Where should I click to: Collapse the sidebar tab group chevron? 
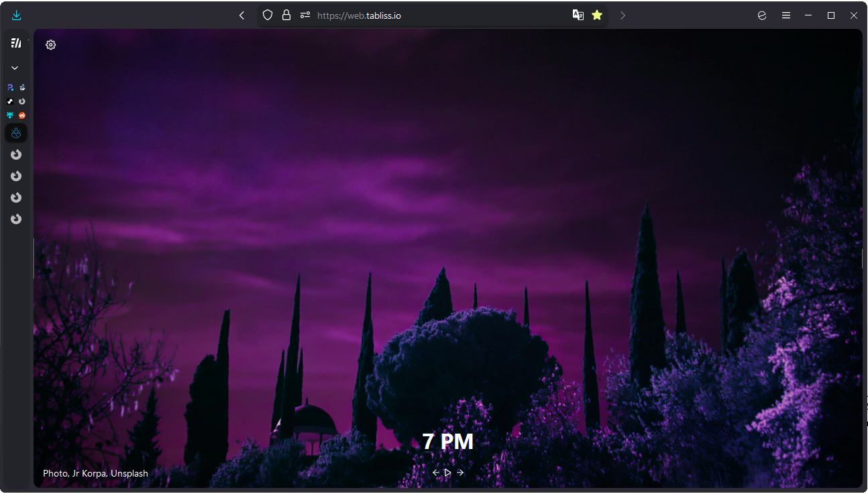tap(15, 68)
